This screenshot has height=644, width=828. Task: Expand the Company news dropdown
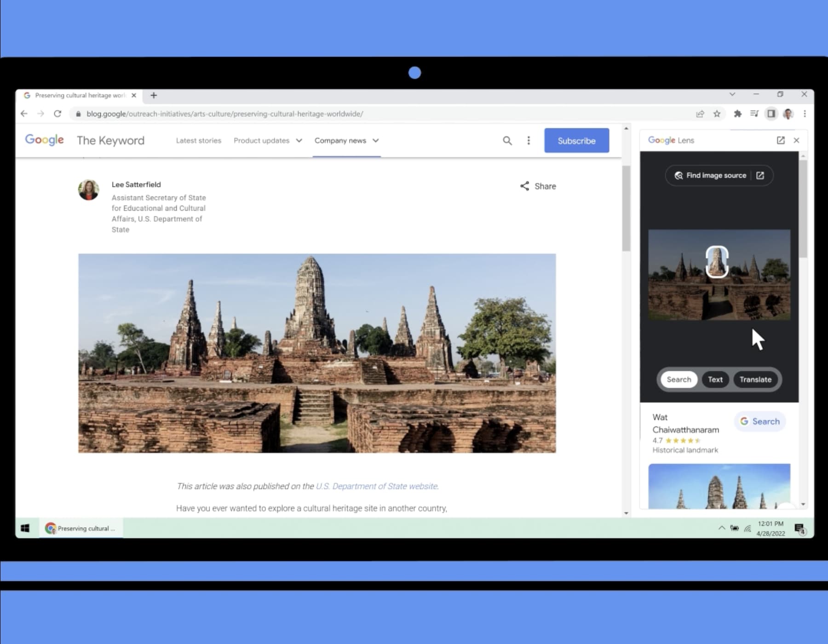(376, 141)
